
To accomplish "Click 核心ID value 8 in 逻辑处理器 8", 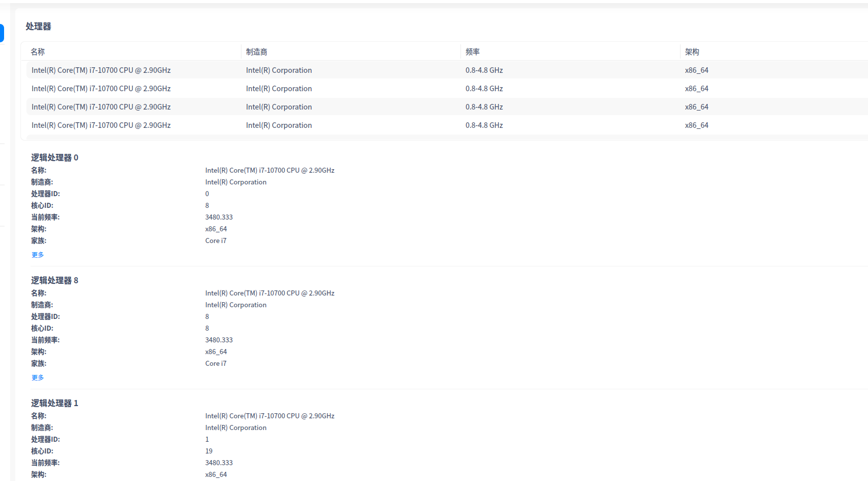I will coord(207,328).
